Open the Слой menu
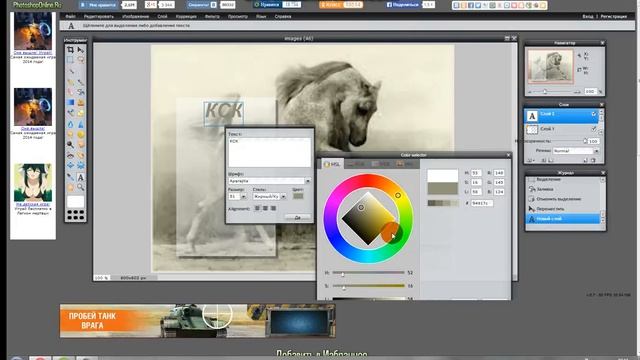Viewport: 640px width, 360px height. tap(162, 17)
